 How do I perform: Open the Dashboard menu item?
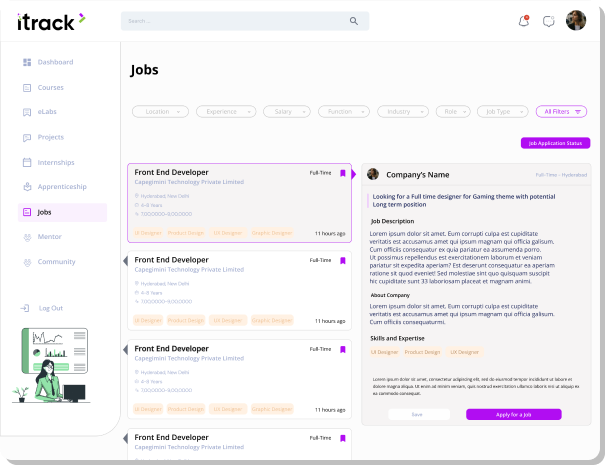tap(55, 62)
